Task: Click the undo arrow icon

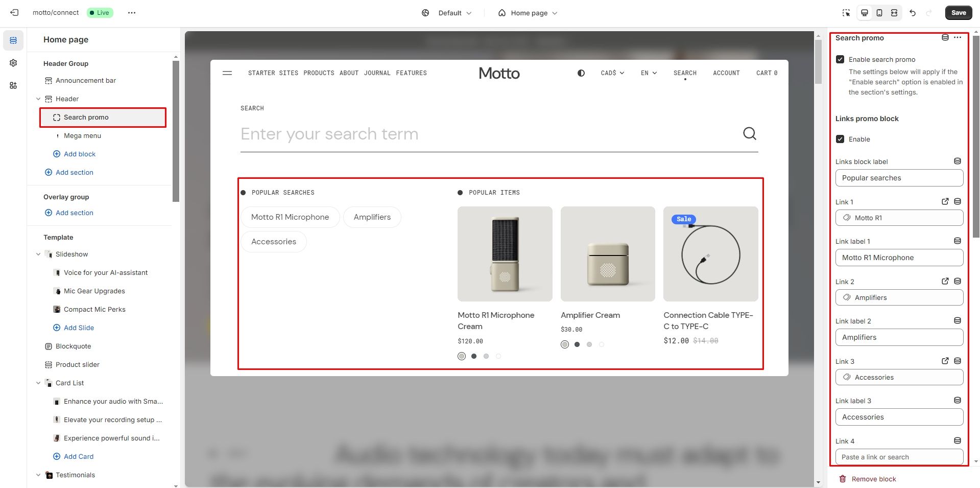Action: [913, 13]
